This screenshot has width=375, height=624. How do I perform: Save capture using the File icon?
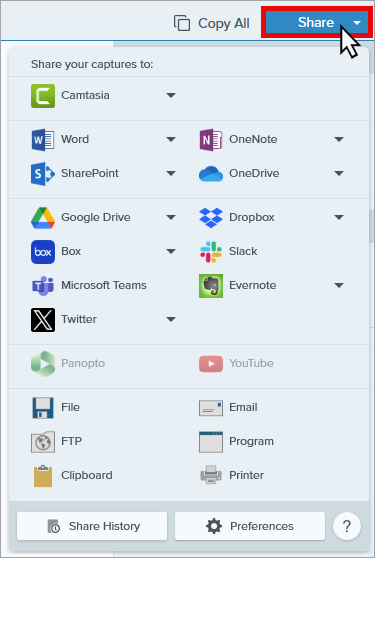pyautogui.click(x=43, y=408)
